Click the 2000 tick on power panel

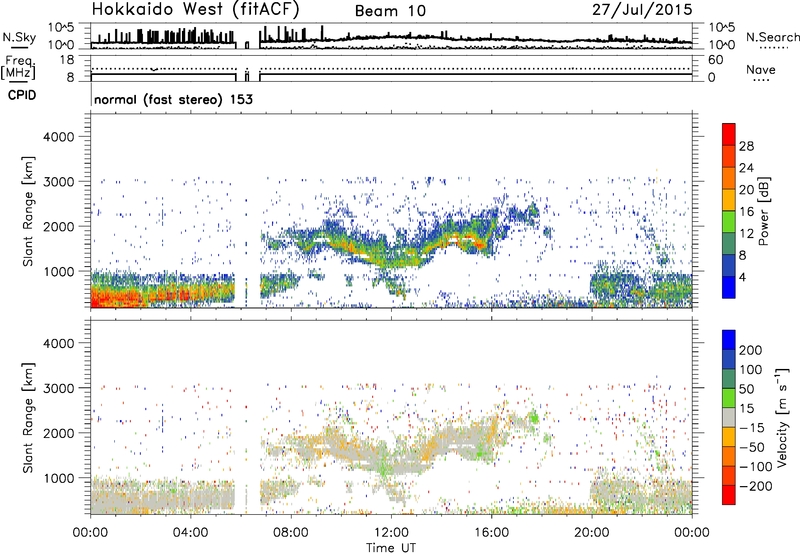click(58, 226)
